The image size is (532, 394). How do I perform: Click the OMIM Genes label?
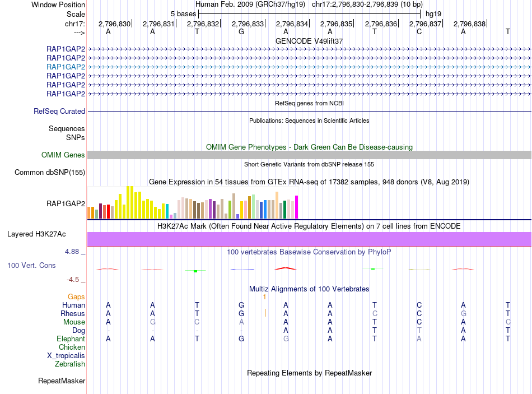point(63,155)
